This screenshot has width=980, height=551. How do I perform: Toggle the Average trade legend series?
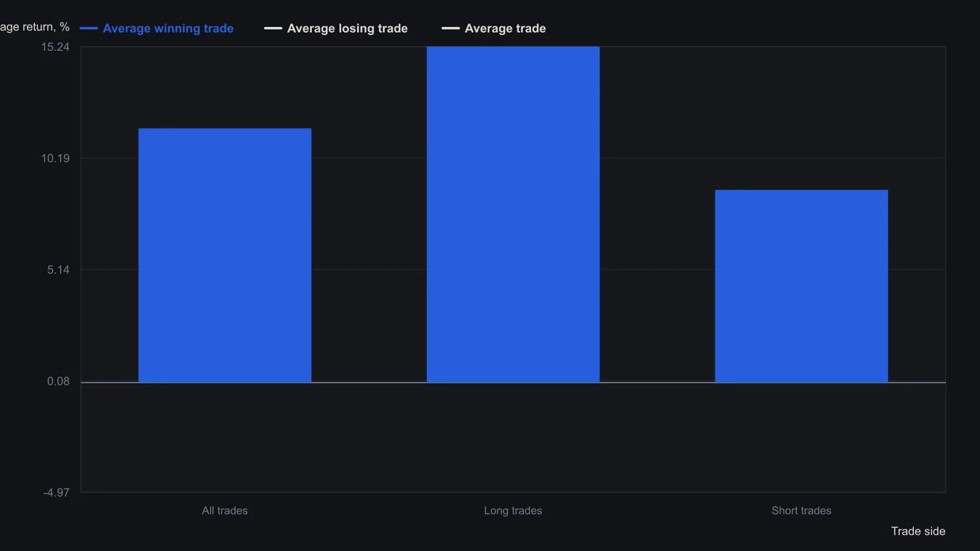click(x=494, y=28)
